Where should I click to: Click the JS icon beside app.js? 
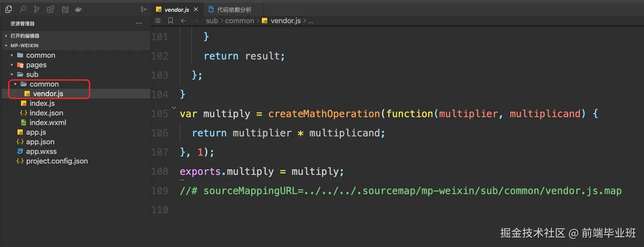point(20,132)
